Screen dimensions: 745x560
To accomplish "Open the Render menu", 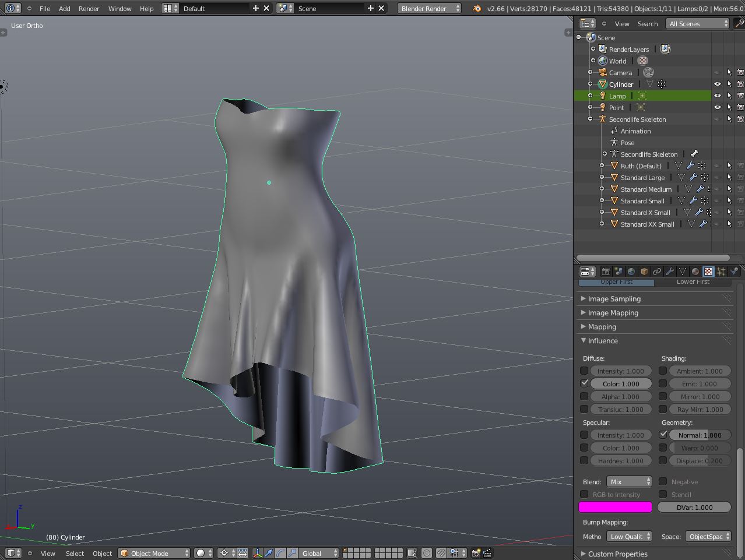I will pos(89,9).
